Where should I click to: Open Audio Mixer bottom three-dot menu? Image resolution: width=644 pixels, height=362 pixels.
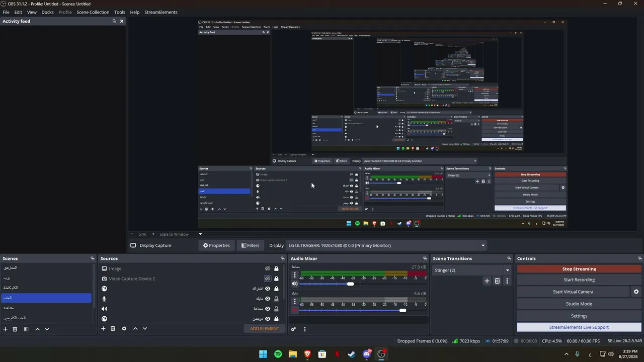click(x=304, y=329)
